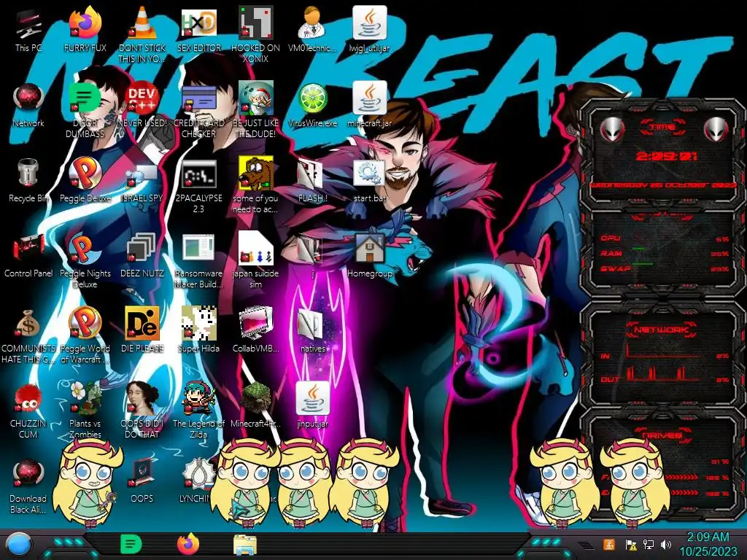This screenshot has width=747, height=560.
Task: Open the volume speaker tray icon
Action: 666,544
